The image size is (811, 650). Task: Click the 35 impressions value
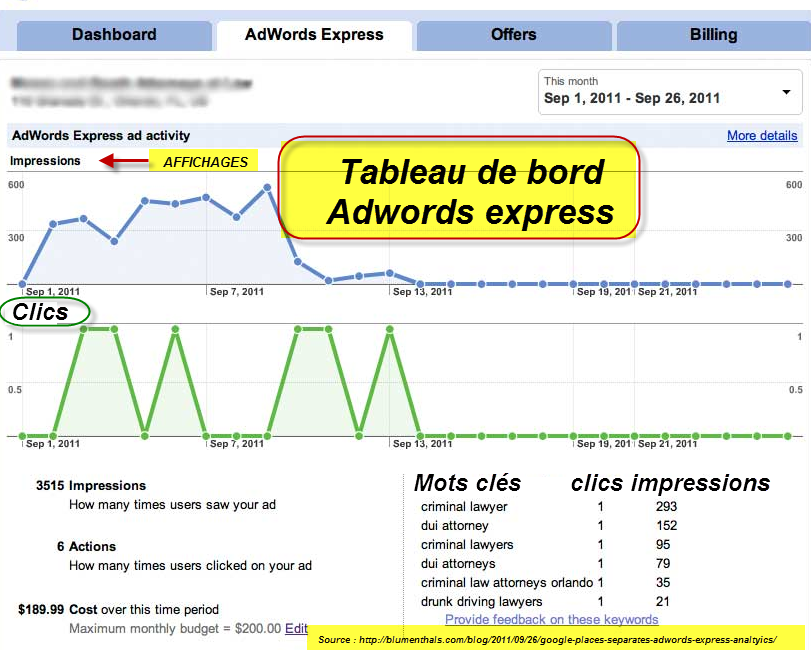pyautogui.click(x=663, y=583)
